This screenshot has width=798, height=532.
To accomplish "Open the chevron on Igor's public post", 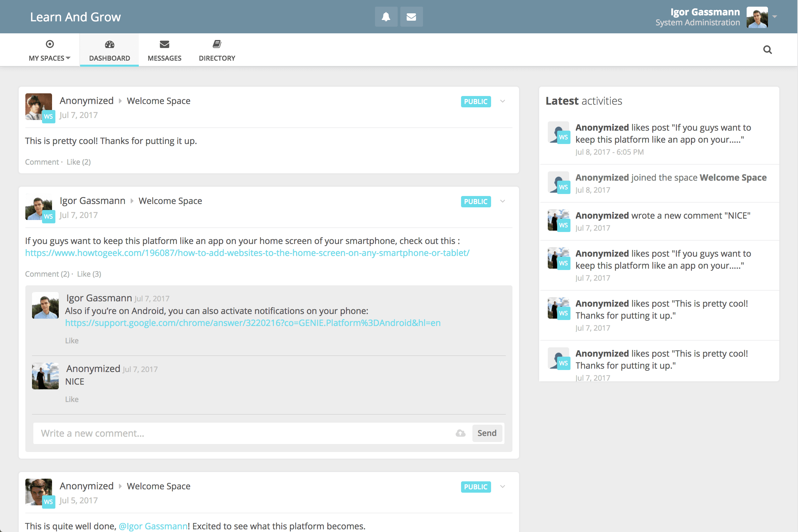I will [x=502, y=201].
